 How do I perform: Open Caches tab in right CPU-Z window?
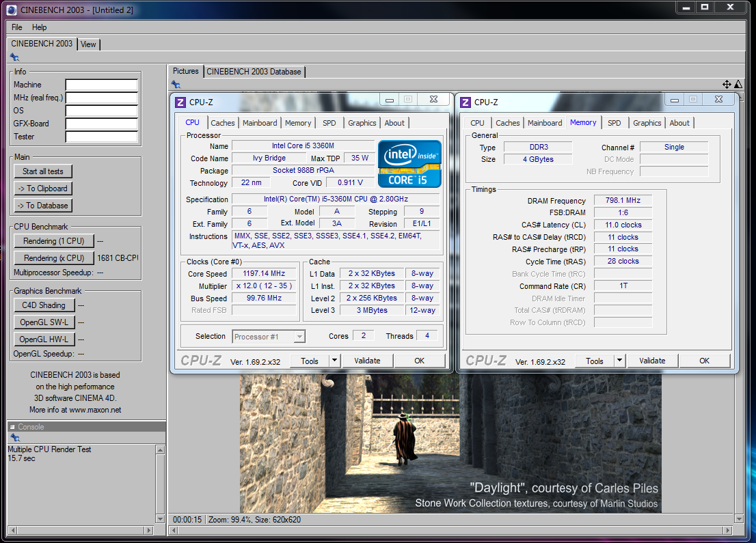click(508, 123)
